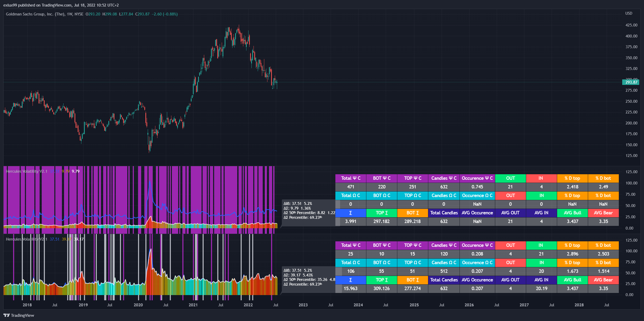Click the 2023 label on time axis
Viewport: 644px width, 321px height.
[303, 305]
